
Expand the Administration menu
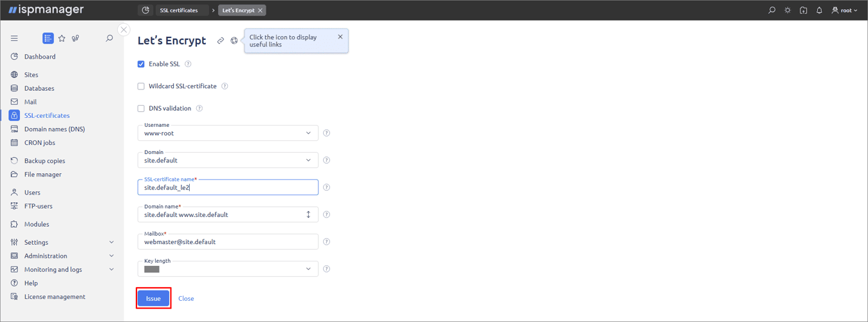[62, 256]
